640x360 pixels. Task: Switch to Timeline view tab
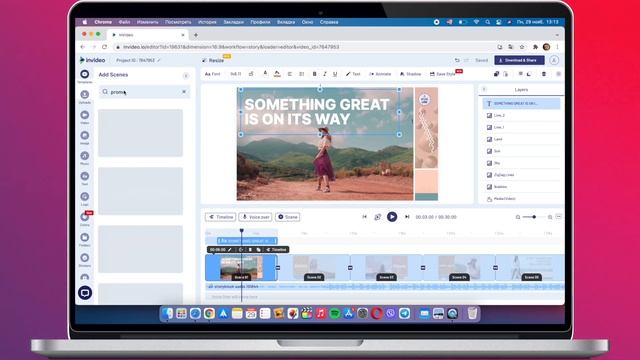tap(220, 217)
